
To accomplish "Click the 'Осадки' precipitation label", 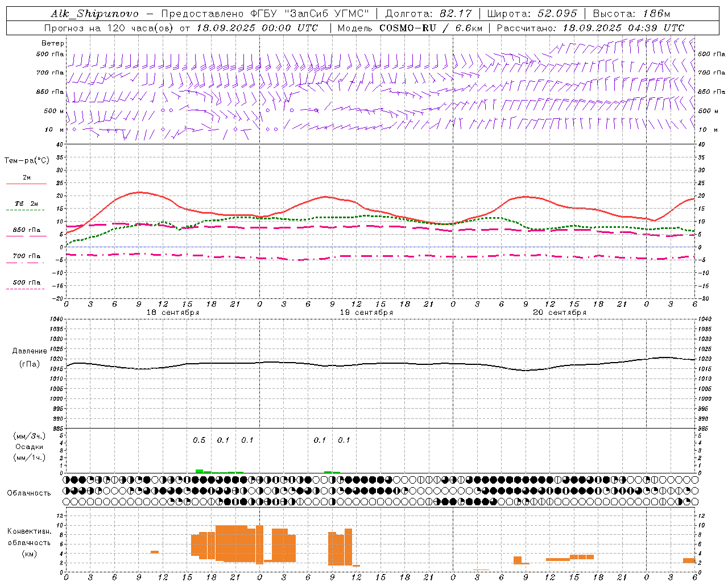I will click(30, 447).
